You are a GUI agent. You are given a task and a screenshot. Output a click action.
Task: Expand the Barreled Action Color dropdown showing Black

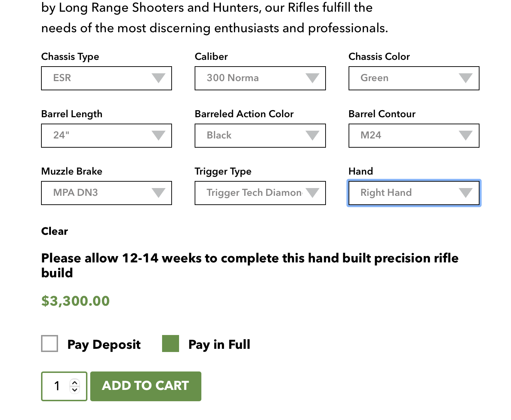tap(260, 136)
